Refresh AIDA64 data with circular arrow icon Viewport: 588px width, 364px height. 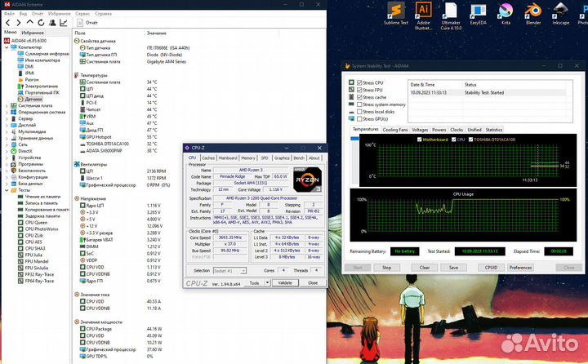(41, 23)
